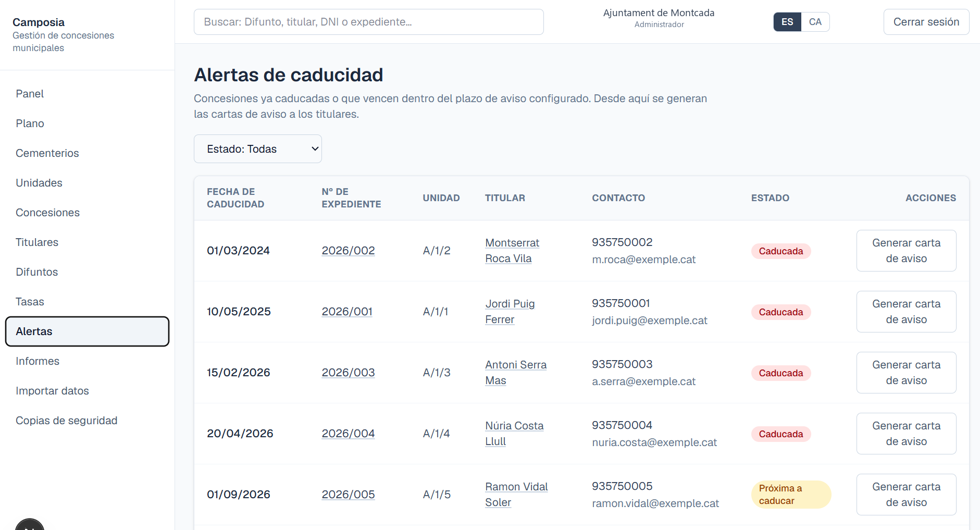Image resolution: width=980 pixels, height=530 pixels.
Task: Open expediente link 2026/003
Action: 348,373
